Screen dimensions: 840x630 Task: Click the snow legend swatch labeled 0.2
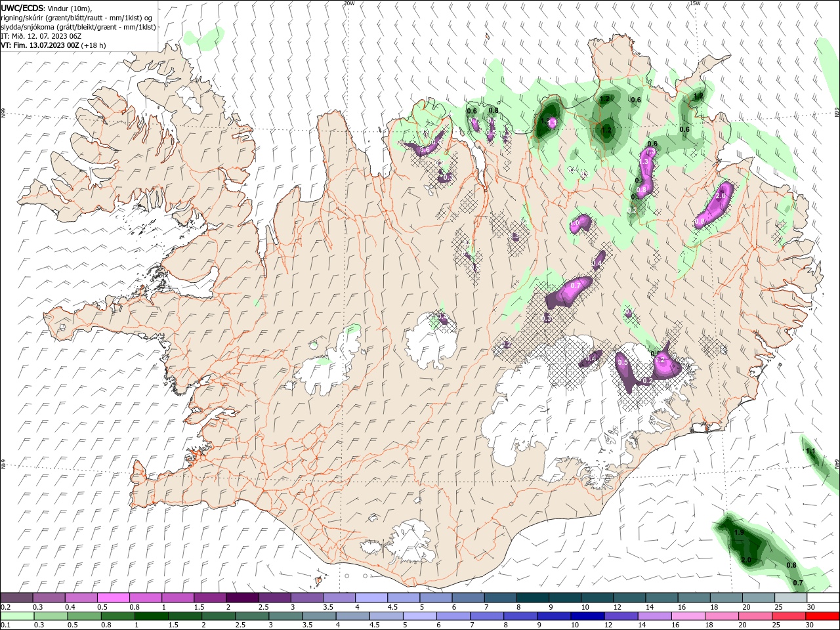click(16, 598)
